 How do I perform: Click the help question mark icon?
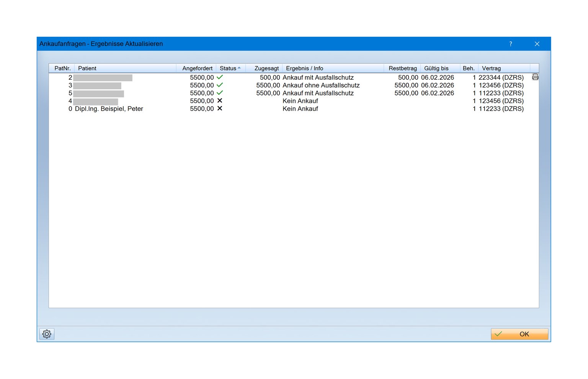tap(511, 44)
